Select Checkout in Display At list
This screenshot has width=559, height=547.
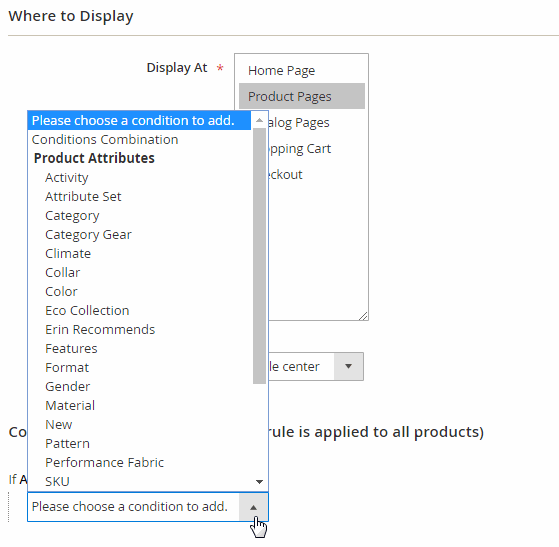coord(317,174)
